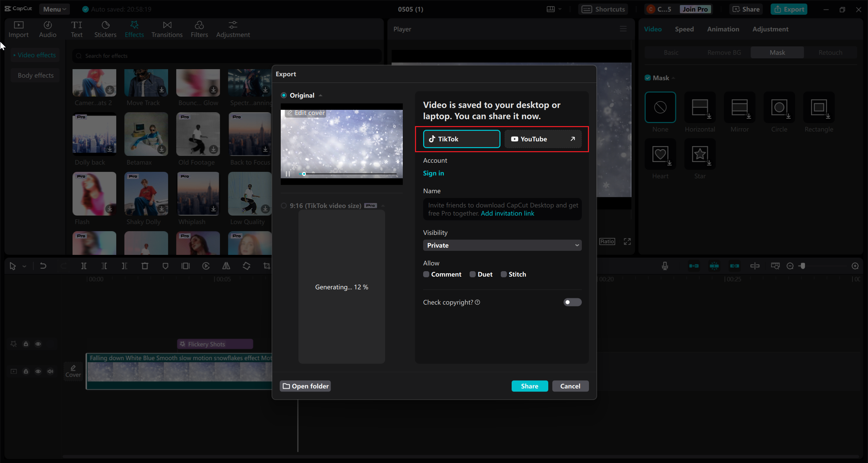The height and width of the screenshot is (463, 868).
Task: Check the Duet option
Action: click(x=473, y=274)
